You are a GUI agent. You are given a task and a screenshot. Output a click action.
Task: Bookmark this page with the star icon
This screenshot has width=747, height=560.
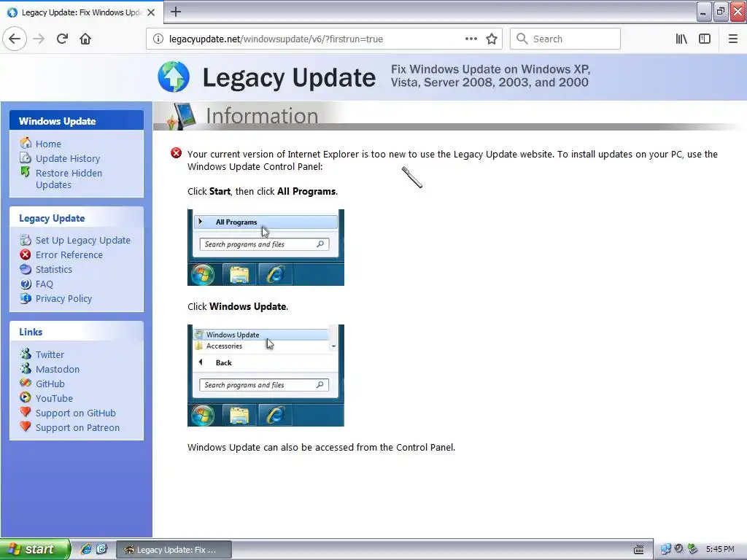tap(492, 39)
